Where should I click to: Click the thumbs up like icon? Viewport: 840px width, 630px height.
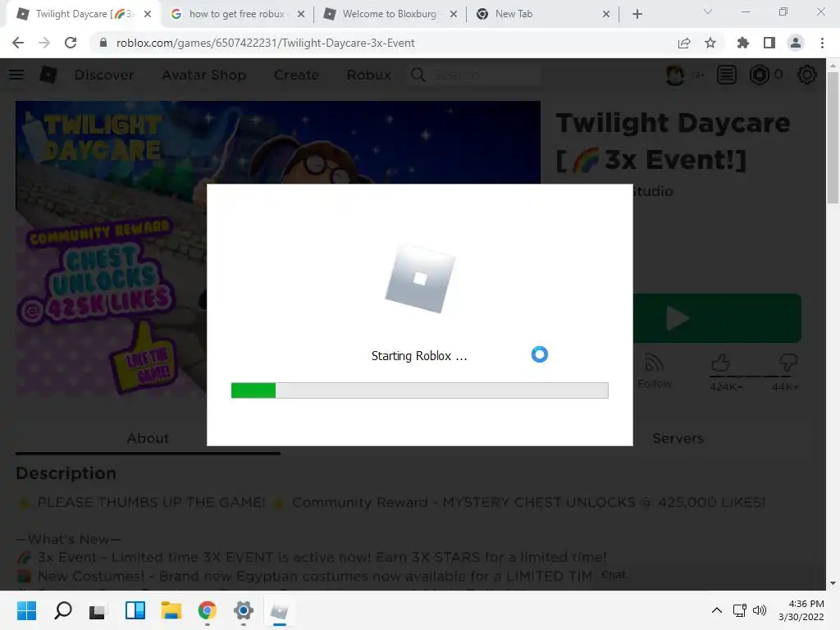(x=720, y=363)
